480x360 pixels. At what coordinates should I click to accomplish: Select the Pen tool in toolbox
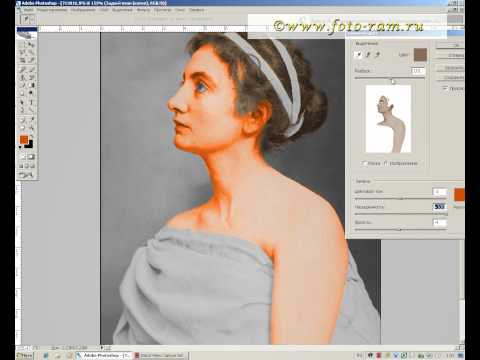tap(23, 110)
